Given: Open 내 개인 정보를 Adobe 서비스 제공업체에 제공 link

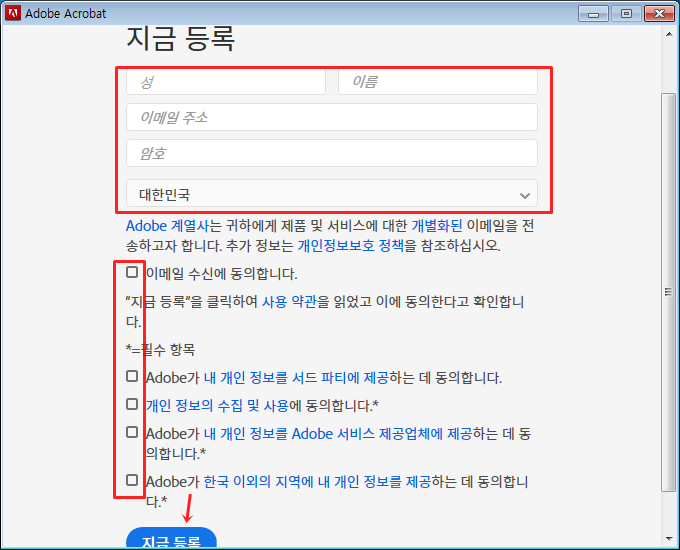Looking at the screenshot, I should [x=338, y=434].
